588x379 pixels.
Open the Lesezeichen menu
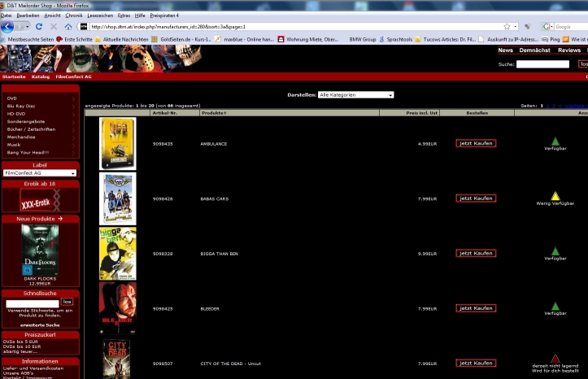point(100,15)
